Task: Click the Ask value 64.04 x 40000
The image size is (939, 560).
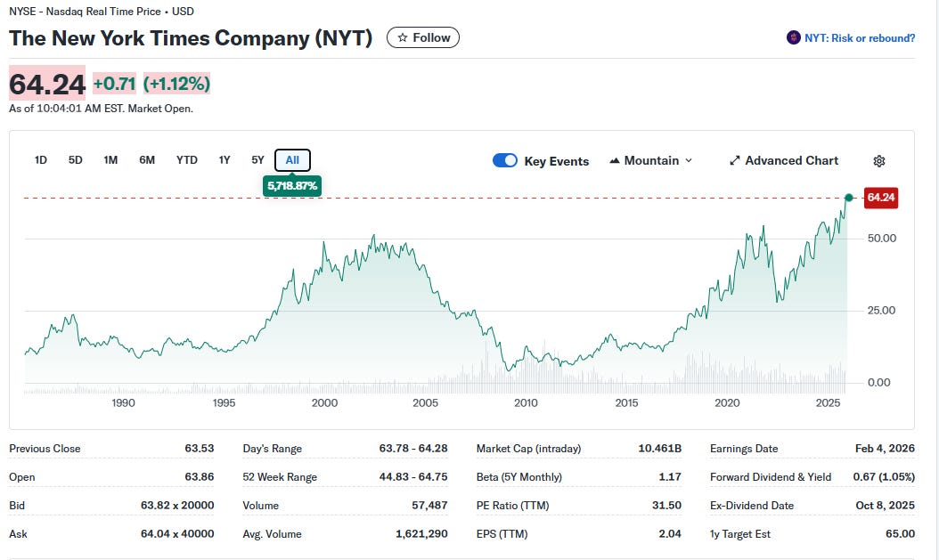Action: pyautogui.click(x=177, y=533)
